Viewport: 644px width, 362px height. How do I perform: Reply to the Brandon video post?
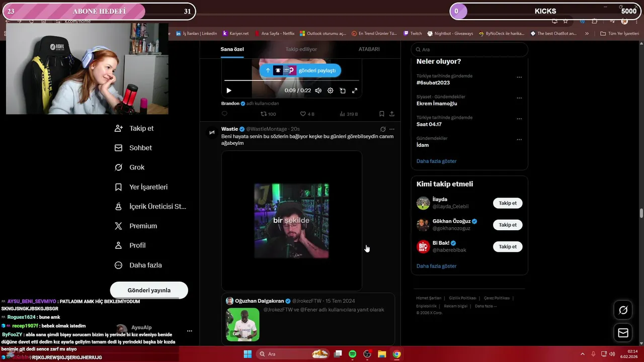pyautogui.click(x=224, y=114)
